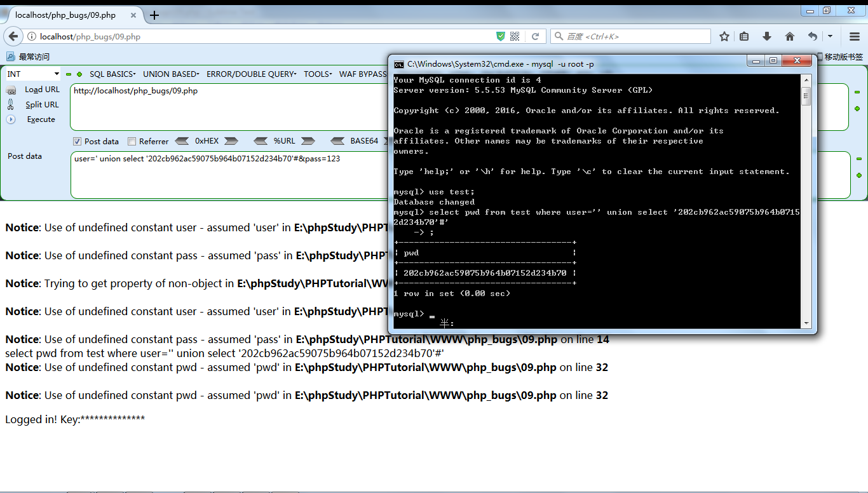Screen dimensions: 868x493
Task: Expand the SQL BASICS menu
Action: click(x=112, y=74)
